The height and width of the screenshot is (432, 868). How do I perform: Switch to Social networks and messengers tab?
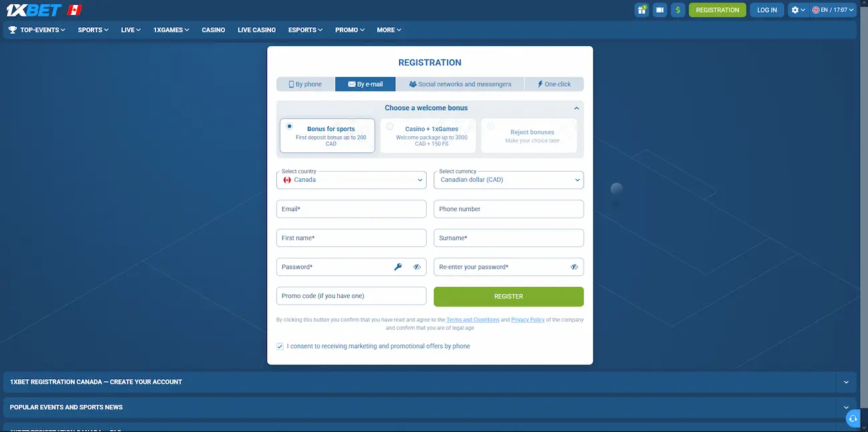point(460,84)
